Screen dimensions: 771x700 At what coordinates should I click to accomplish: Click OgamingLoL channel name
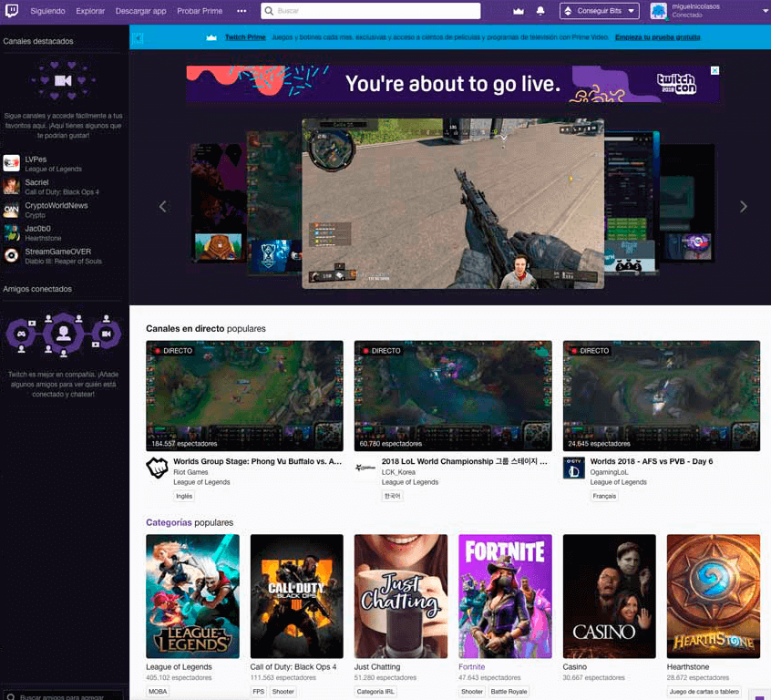click(x=609, y=472)
